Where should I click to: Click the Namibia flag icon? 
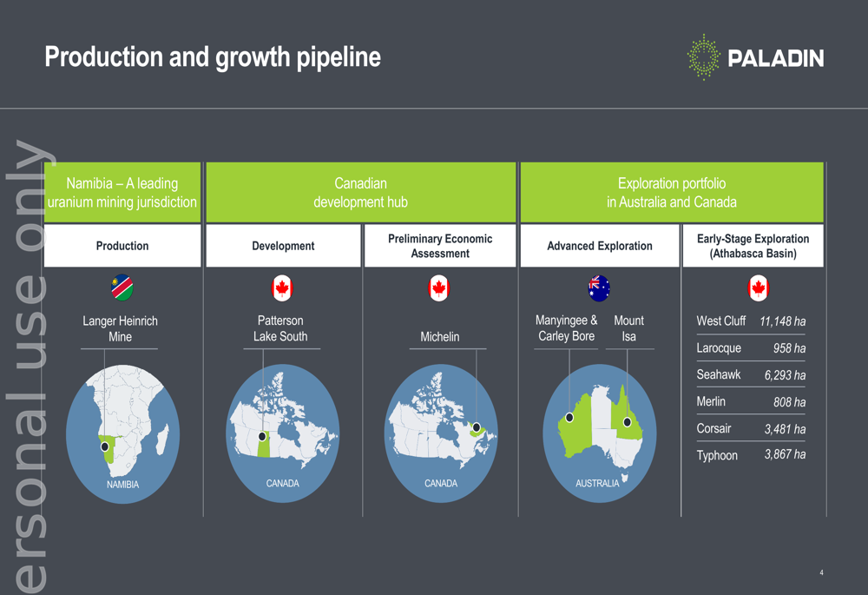122,288
